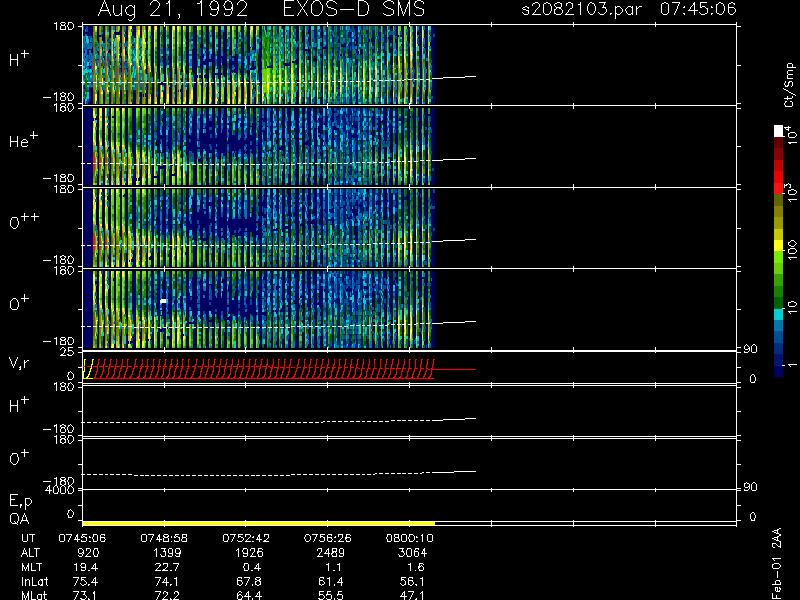The width and height of the screenshot is (800, 600).
Task: Click the InLat value '56.1'
Action: [x=413, y=581]
